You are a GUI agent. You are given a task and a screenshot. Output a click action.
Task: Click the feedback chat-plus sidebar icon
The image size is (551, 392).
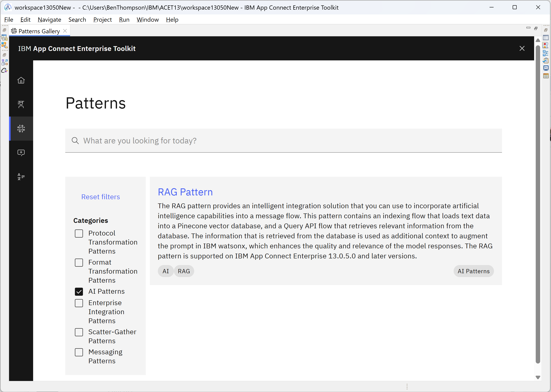click(x=21, y=152)
